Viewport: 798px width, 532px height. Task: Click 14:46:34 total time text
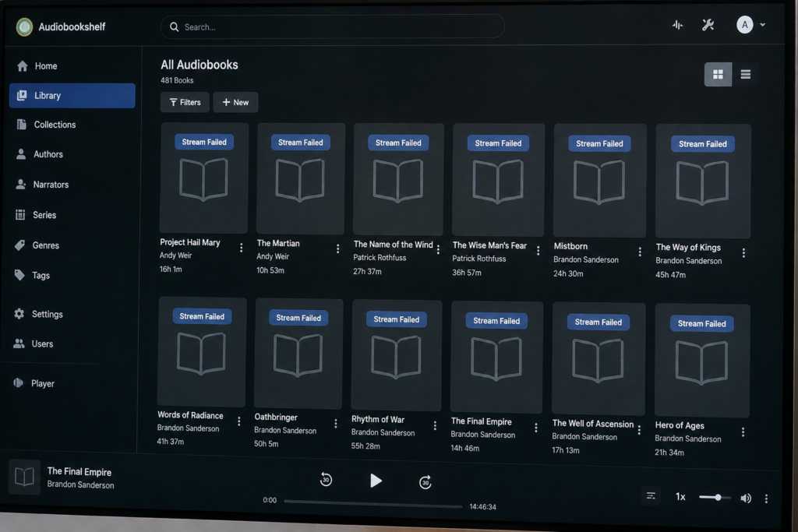[x=482, y=506]
